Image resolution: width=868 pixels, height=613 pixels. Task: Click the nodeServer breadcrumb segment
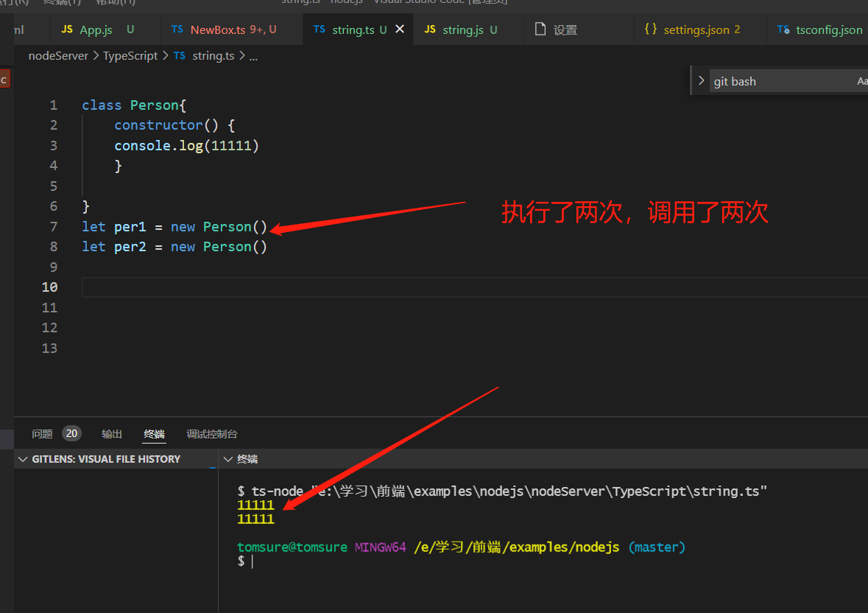pyautogui.click(x=58, y=56)
